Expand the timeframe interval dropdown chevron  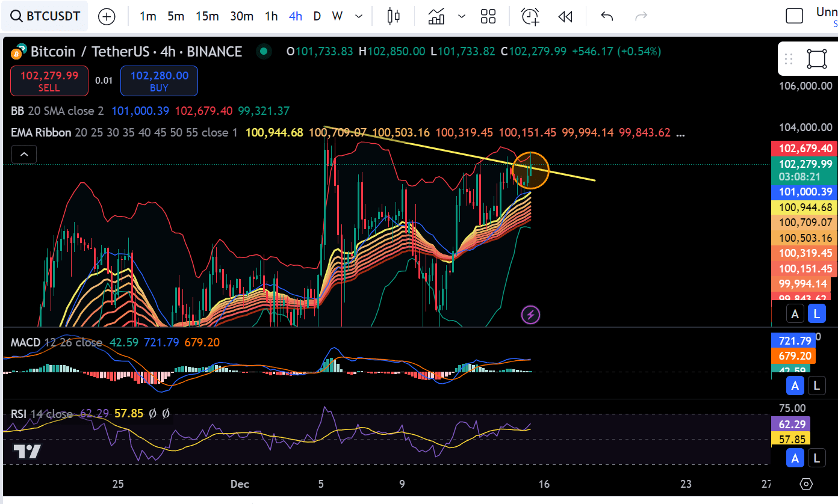point(359,16)
